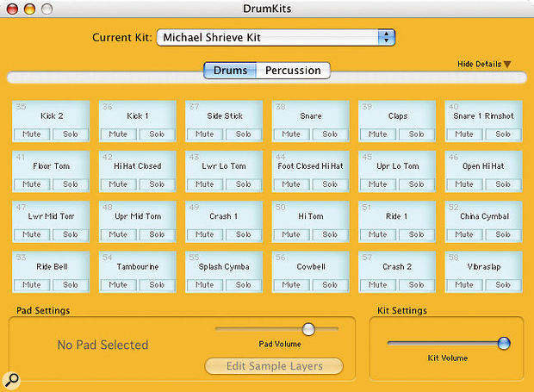Mute the Kick 1 pad
The width and height of the screenshot is (534, 392).
pos(118,134)
